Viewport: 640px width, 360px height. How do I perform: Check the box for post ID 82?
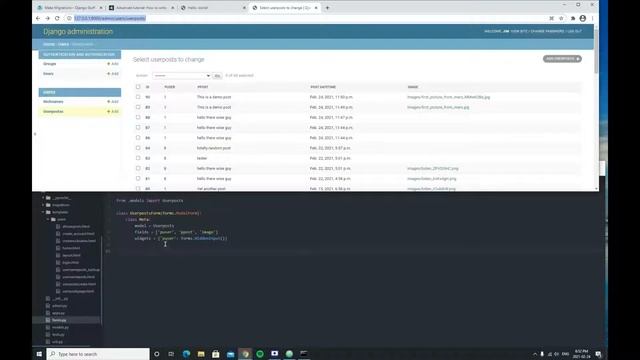tap(138, 169)
